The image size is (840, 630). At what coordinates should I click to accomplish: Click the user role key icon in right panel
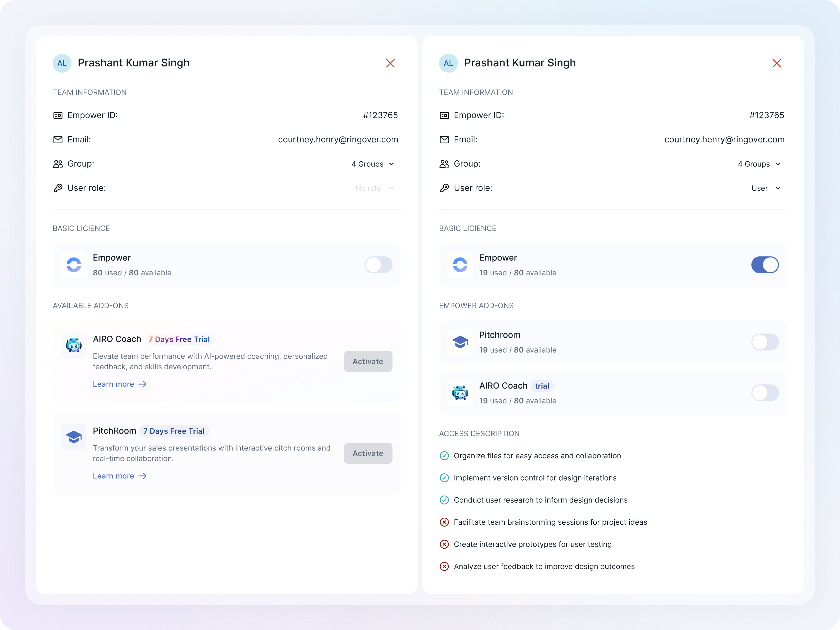click(444, 188)
